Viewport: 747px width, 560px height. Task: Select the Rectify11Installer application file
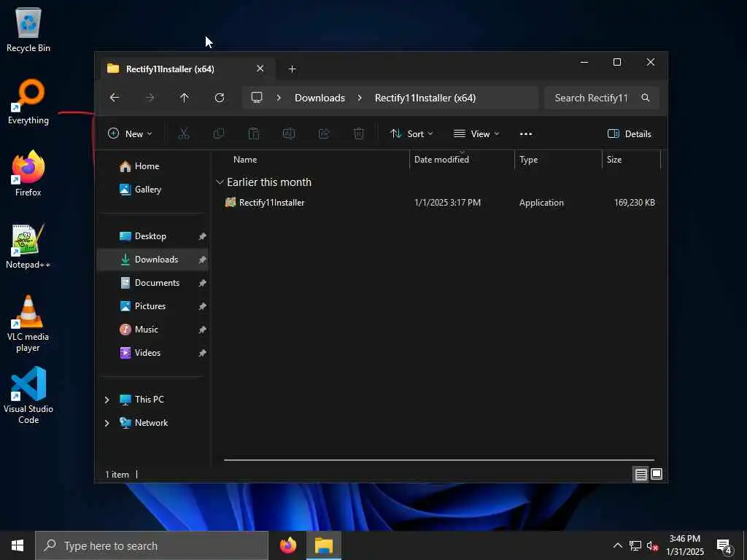[x=271, y=203]
